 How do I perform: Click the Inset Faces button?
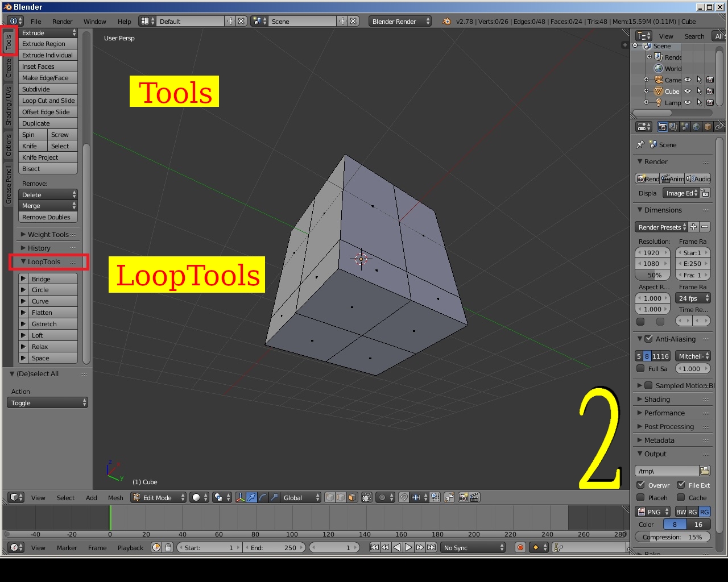[48, 66]
